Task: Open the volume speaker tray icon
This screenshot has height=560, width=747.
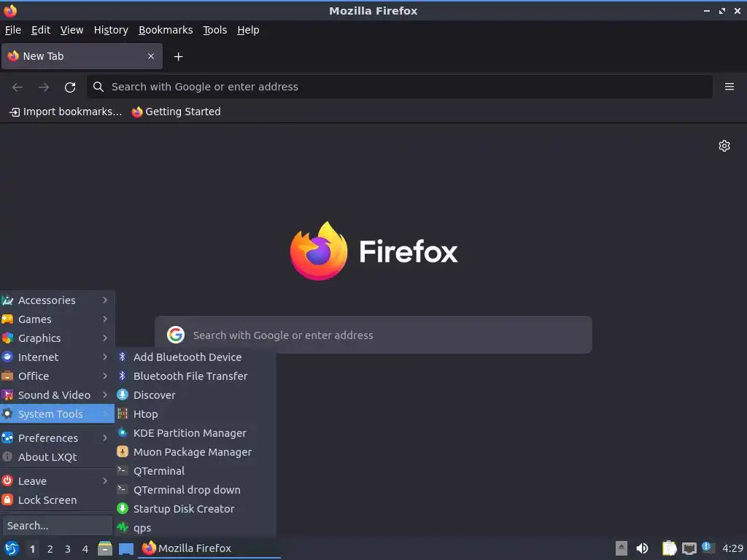Action: 642,548
